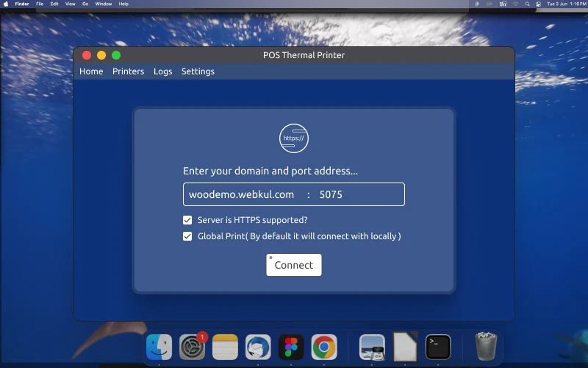The image size is (588, 368).
Task: Click the 'Server is HTTPS supported?' label
Action: [x=252, y=220]
